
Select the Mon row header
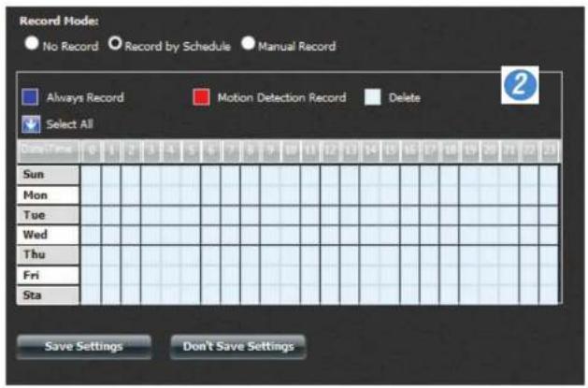pyautogui.click(x=48, y=195)
